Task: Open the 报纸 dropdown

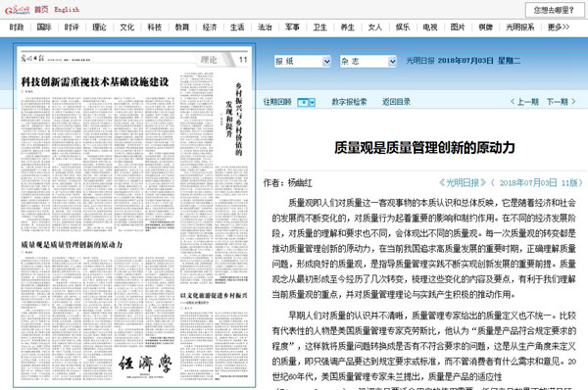Action: click(303, 61)
